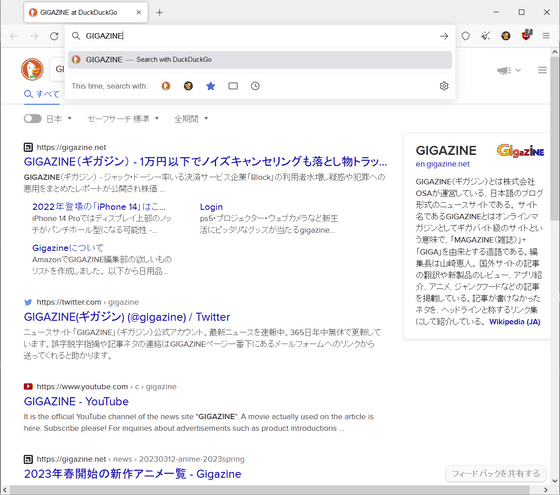Screen dimensions: 560x495
Task: Choose GIGAZINE Search with DuckDuckGo suggestion
Action: click(x=260, y=60)
